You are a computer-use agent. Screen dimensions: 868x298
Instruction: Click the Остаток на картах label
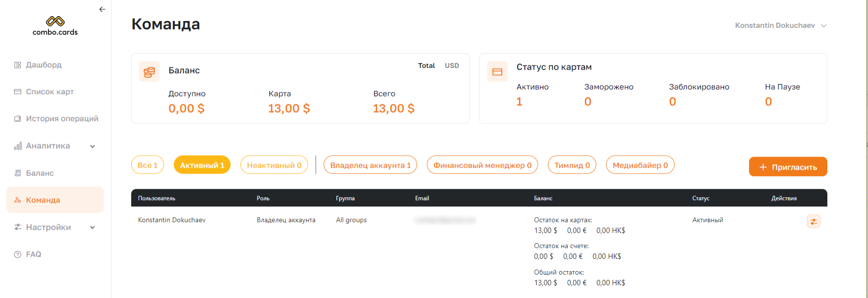click(563, 220)
